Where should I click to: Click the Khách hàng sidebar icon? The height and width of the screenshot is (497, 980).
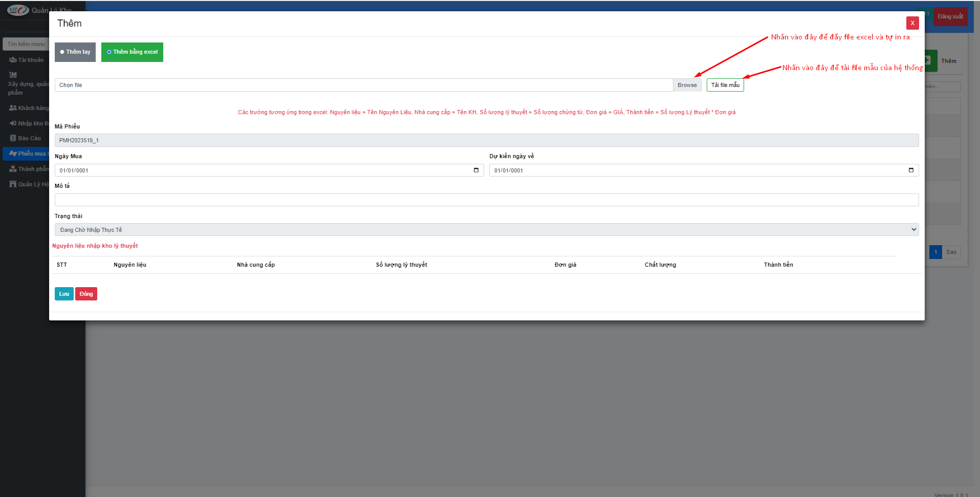coord(13,108)
